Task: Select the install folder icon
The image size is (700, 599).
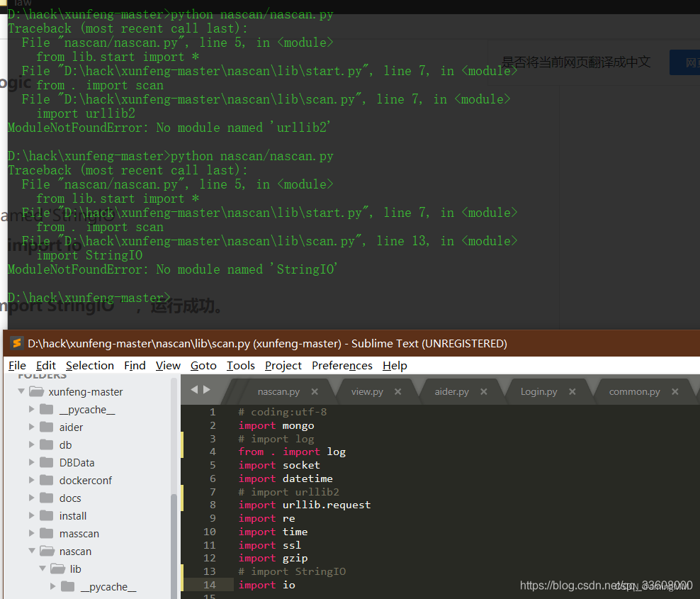Action: 47,515
